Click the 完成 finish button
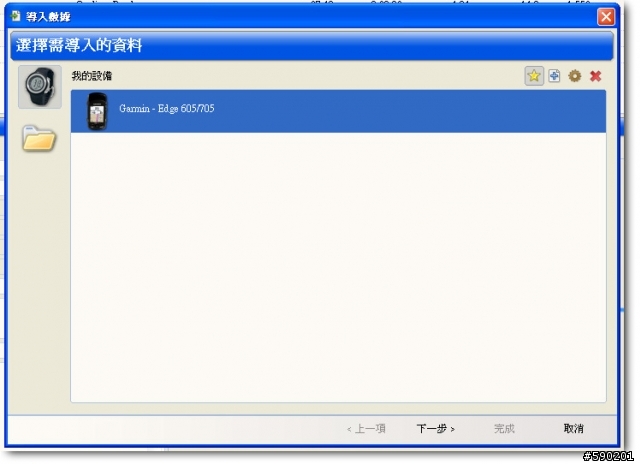The image size is (640, 464). point(504,428)
